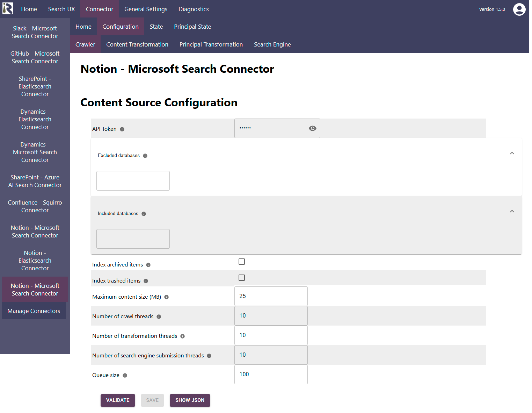Screen dimensions: 532x413
Task: Open Dynamics - Elasticsearch Connector
Action: click(x=35, y=119)
